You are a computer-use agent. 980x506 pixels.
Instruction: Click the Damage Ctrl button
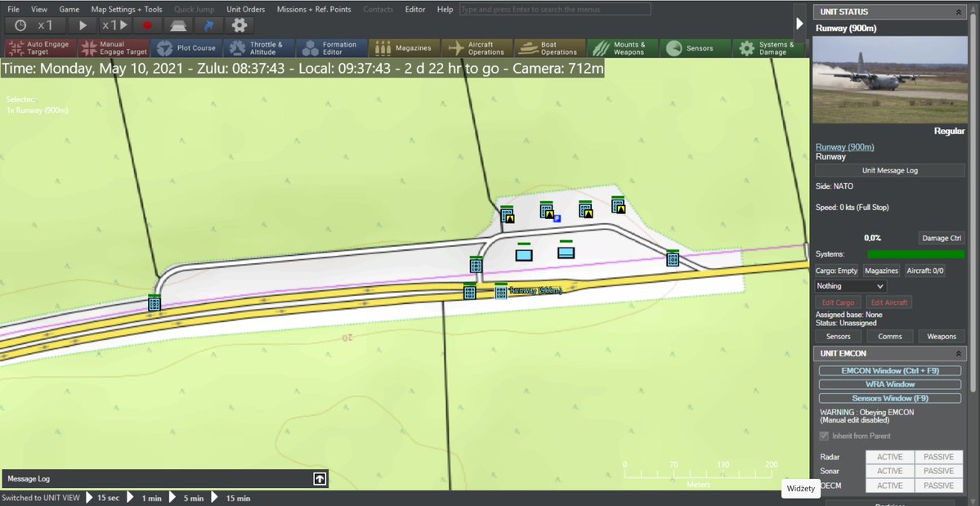[942, 238]
